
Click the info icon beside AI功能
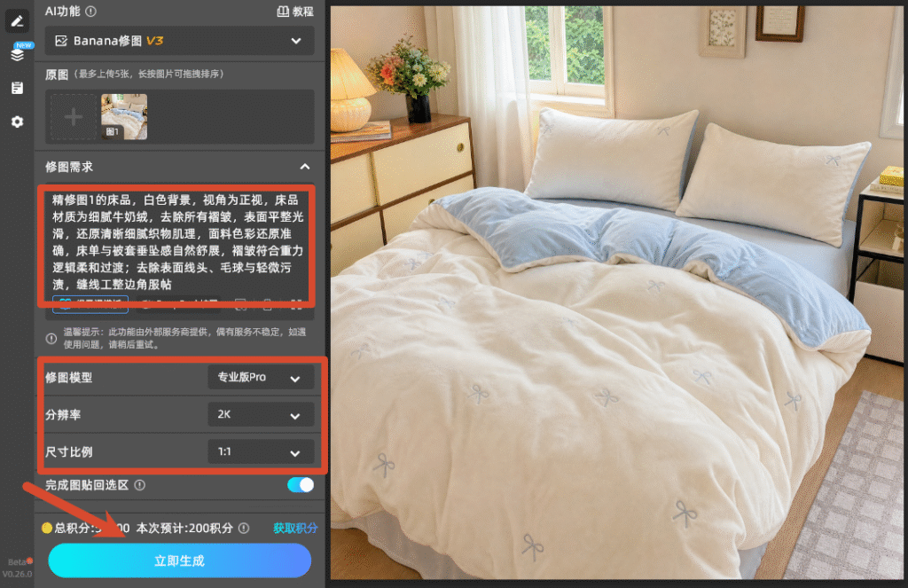pos(91,11)
